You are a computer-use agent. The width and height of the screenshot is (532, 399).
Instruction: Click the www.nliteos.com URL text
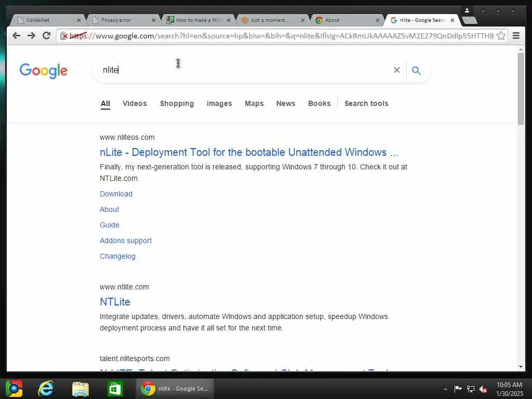point(127,137)
